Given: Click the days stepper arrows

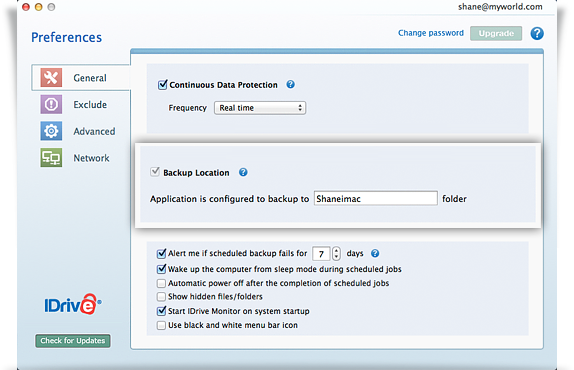Looking at the screenshot, I should point(336,253).
